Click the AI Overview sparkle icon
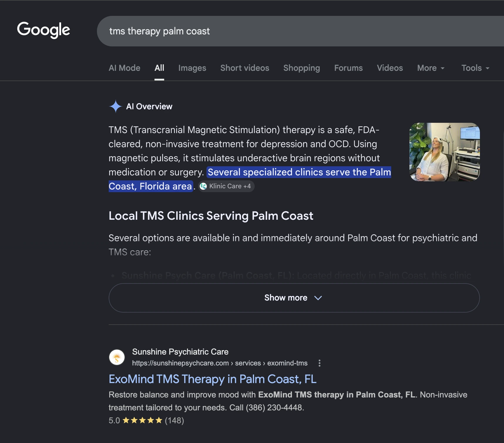504x443 pixels. point(115,106)
